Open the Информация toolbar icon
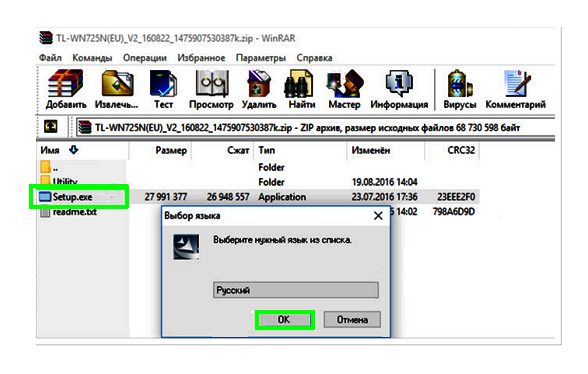The image size is (588, 374). coord(399,89)
